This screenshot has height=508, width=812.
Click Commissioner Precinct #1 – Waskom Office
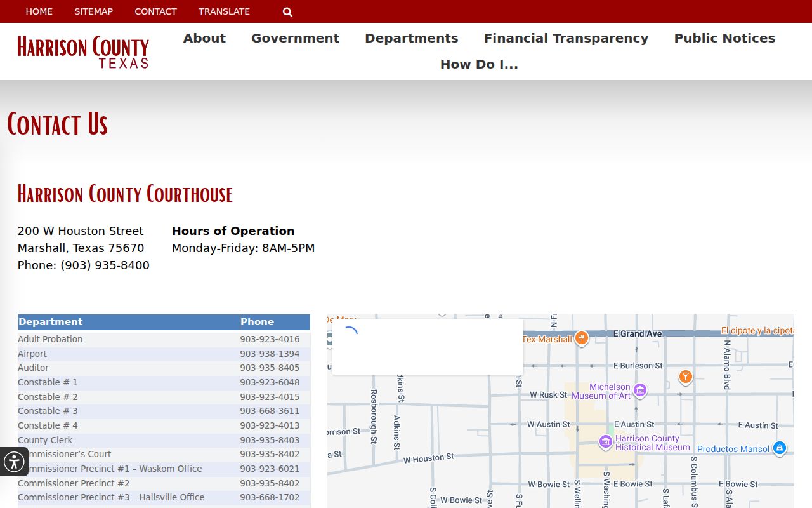110,469
